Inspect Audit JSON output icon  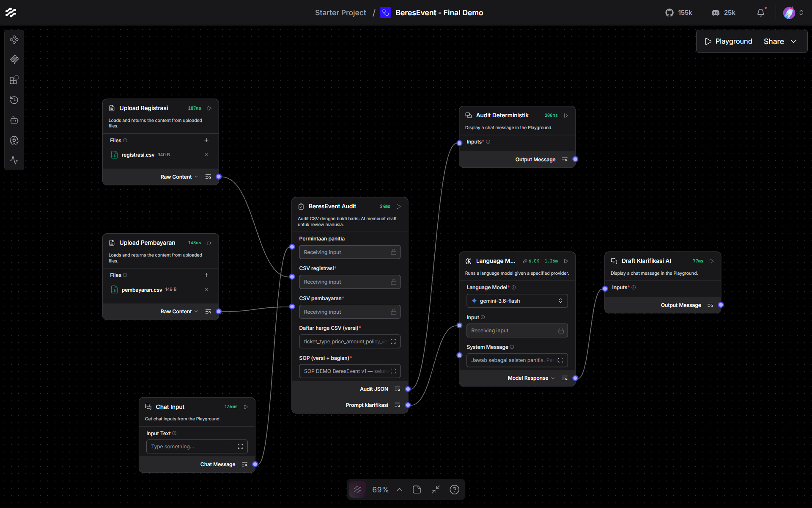coord(397,389)
